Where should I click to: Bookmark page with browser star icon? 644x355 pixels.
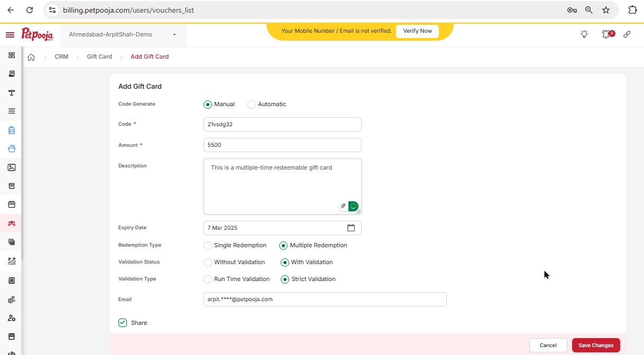[x=606, y=10]
